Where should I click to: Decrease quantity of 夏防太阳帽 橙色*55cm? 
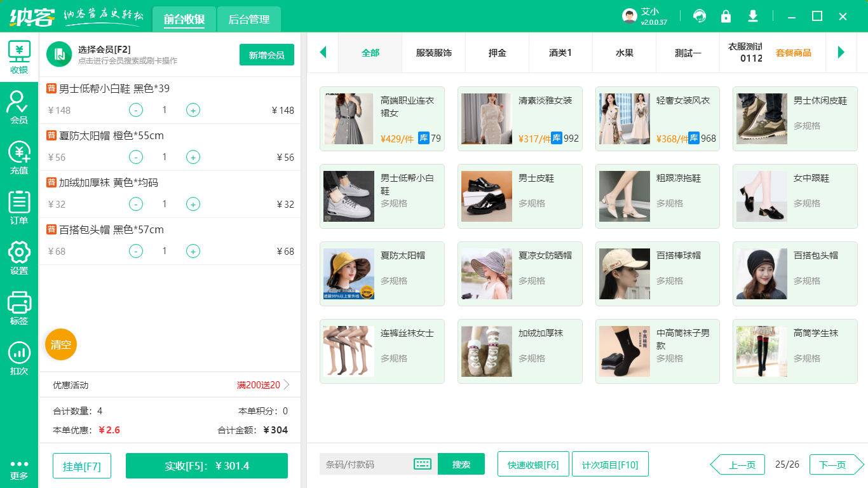pos(136,157)
